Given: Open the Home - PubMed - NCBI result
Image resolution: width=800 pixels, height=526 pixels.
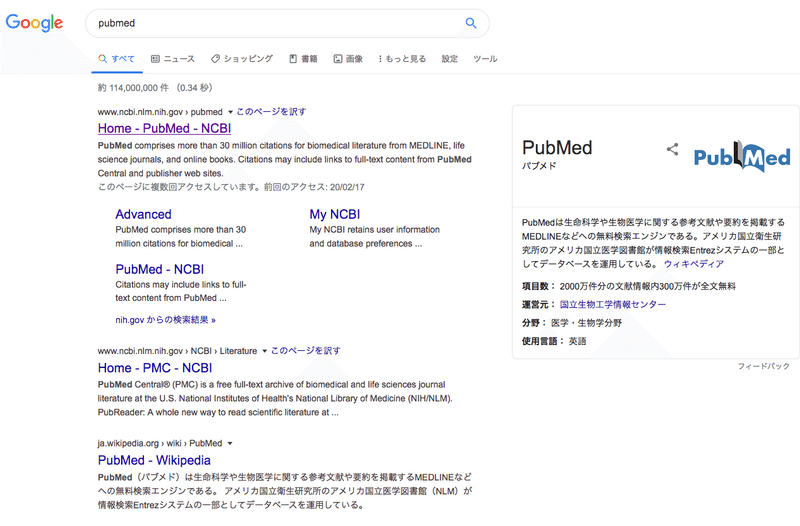Looking at the screenshot, I should pos(164,128).
